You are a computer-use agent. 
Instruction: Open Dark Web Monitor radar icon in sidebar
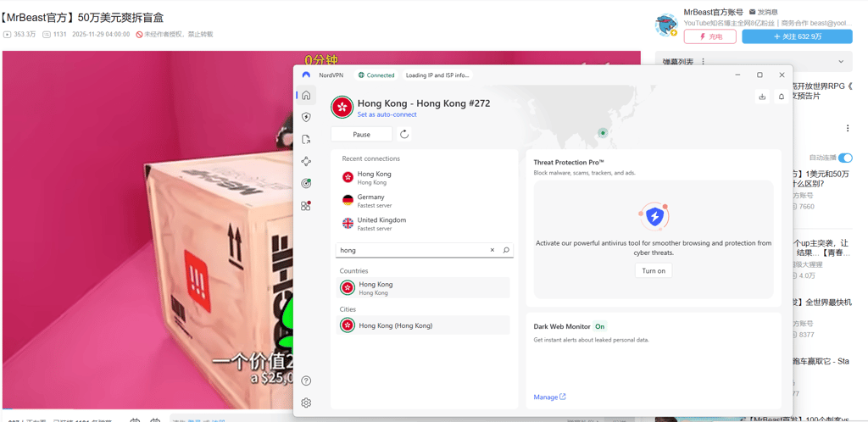pyautogui.click(x=306, y=183)
